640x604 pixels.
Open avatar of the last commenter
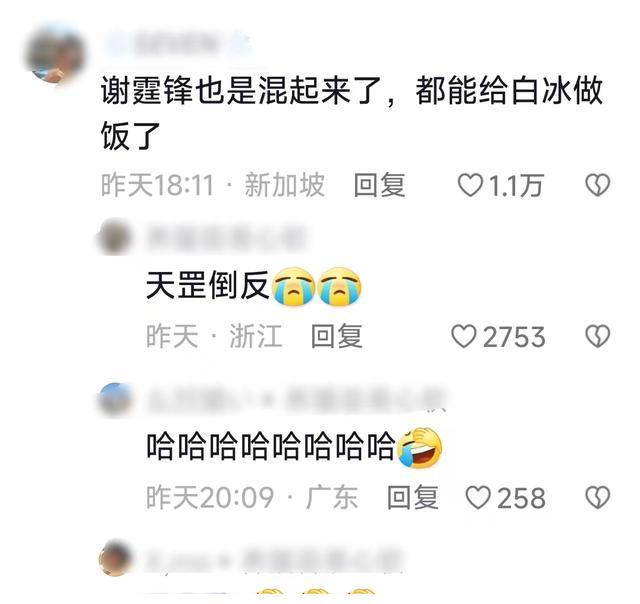(x=116, y=558)
